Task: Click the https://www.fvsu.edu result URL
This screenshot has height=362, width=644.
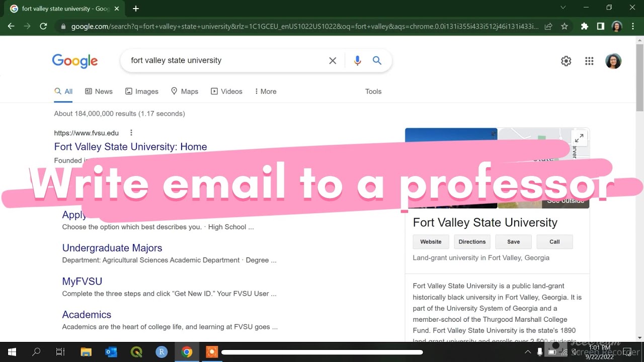Action: point(87,133)
